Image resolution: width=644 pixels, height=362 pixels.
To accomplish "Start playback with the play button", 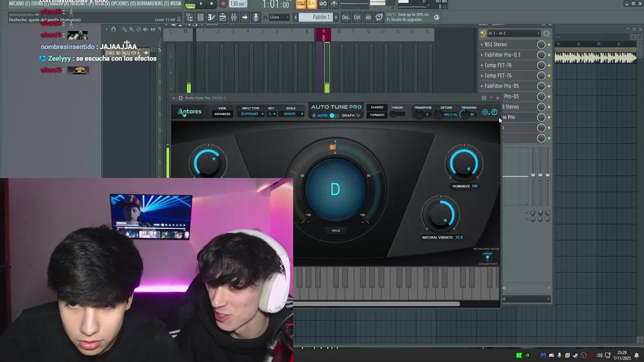I will [201, 4].
